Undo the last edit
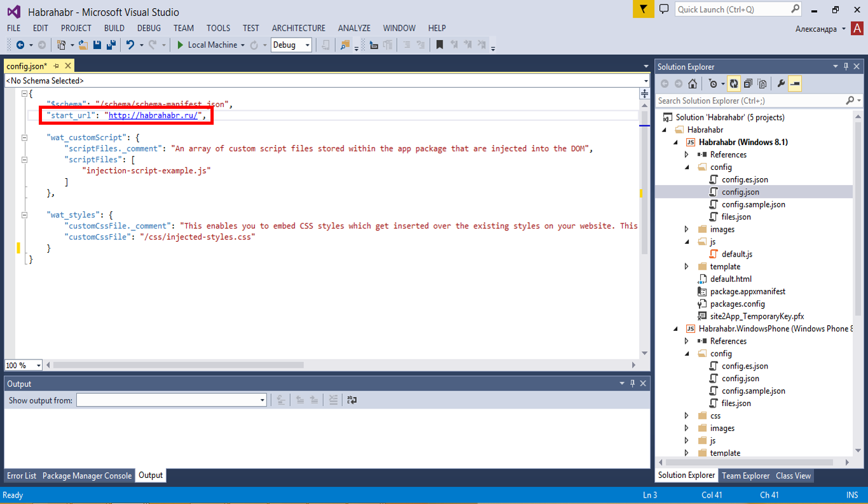Screen dimensions: 868x504 130,45
